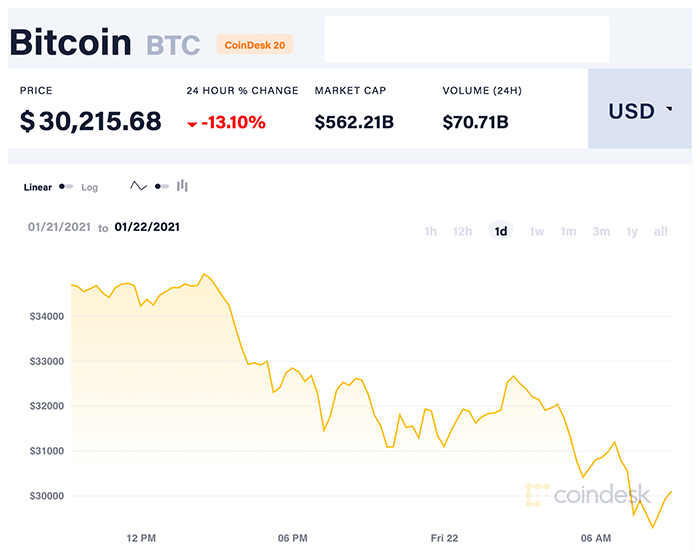Screen dimensions: 700x557
Task: Toggle the Linear/Log scale switch
Action: click(x=66, y=187)
